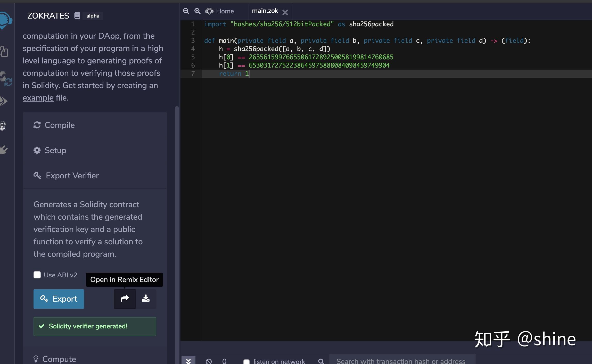592x364 pixels.
Task: Toggle listen on network checkbox
Action: (x=246, y=362)
